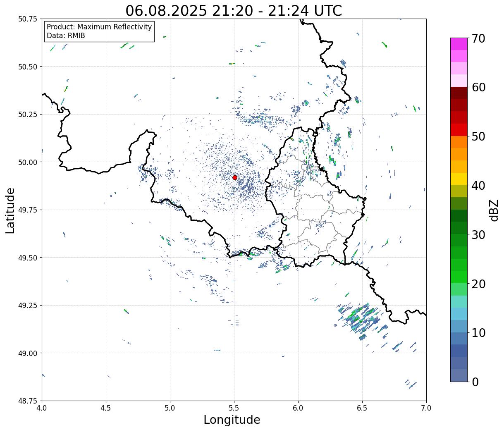This screenshot has width=504, height=430.
Task: Select the 'Product: Maximum Reflectivity' legend text
Action: (x=99, y=27)
